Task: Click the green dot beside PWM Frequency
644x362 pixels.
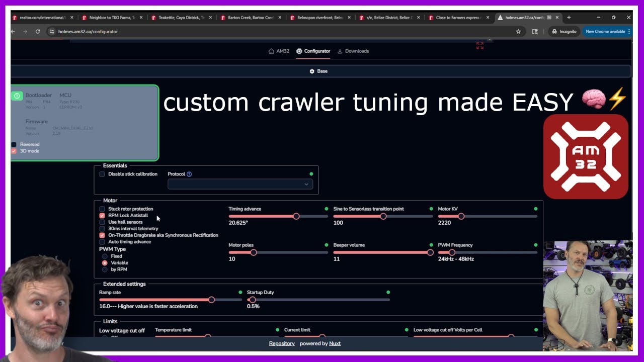Action: coord(536,245)
